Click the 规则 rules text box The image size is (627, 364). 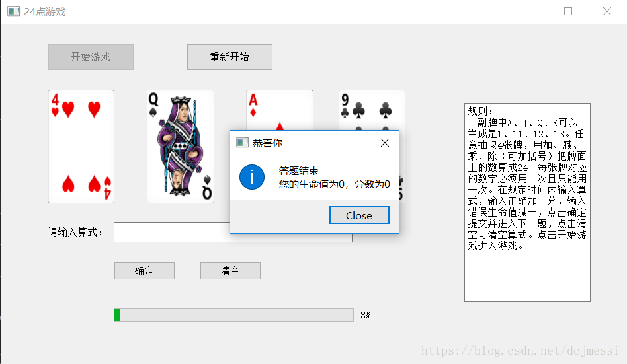(527, 202)
